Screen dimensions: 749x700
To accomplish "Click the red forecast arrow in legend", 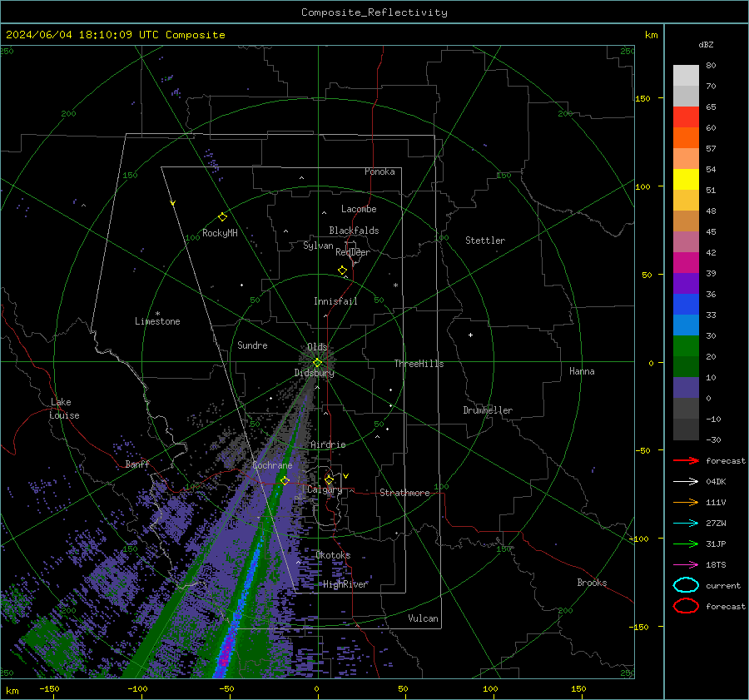I will click(686, 460).
